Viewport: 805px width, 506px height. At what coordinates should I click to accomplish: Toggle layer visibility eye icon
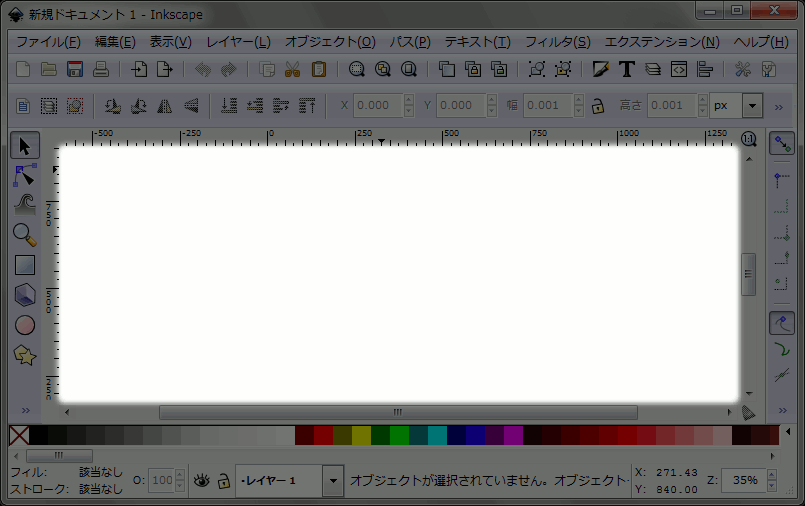[202, 481]
